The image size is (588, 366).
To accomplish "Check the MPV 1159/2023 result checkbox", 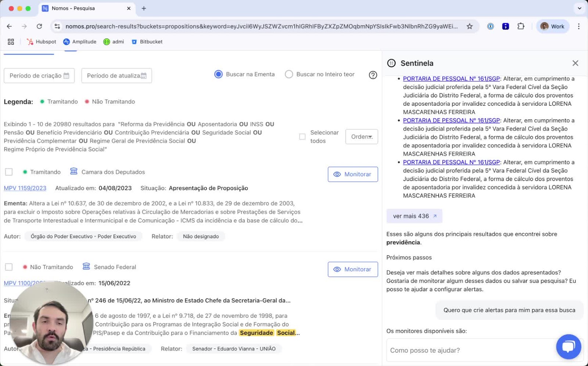I will click(x=9, y=172).
